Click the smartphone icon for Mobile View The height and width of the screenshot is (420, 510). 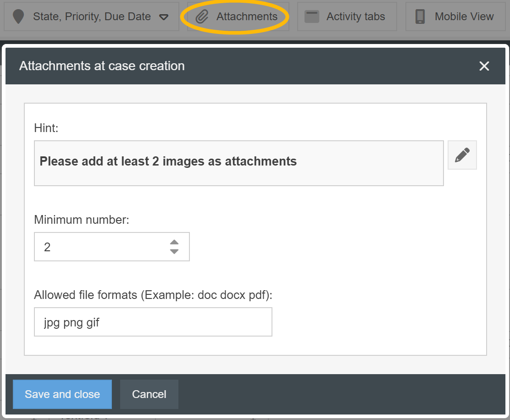pos(420,17)
